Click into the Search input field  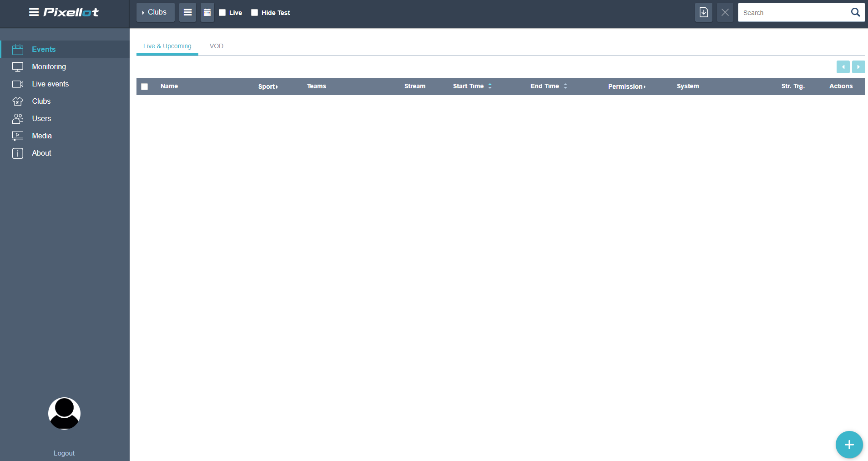794,12
